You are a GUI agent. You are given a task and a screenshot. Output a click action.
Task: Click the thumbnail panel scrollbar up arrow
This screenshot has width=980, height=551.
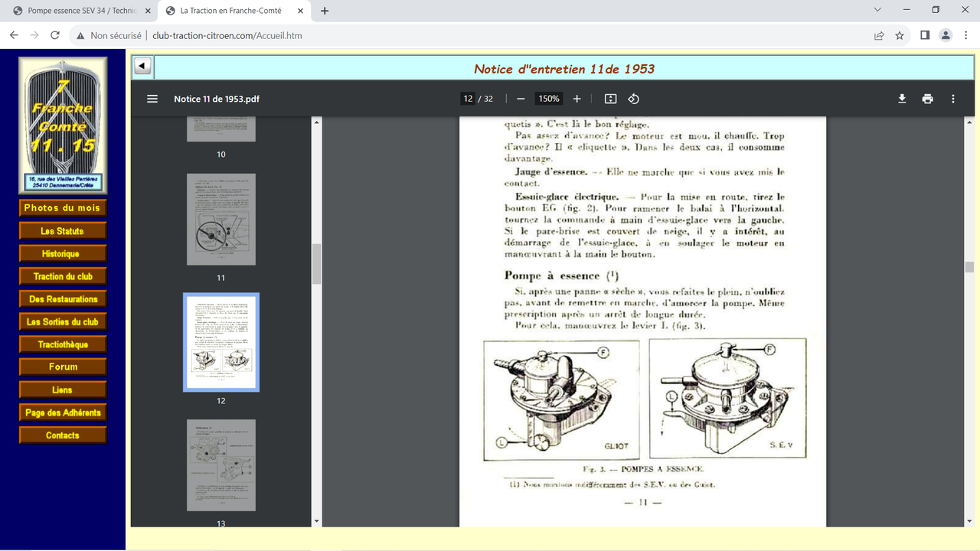[317, 121]
